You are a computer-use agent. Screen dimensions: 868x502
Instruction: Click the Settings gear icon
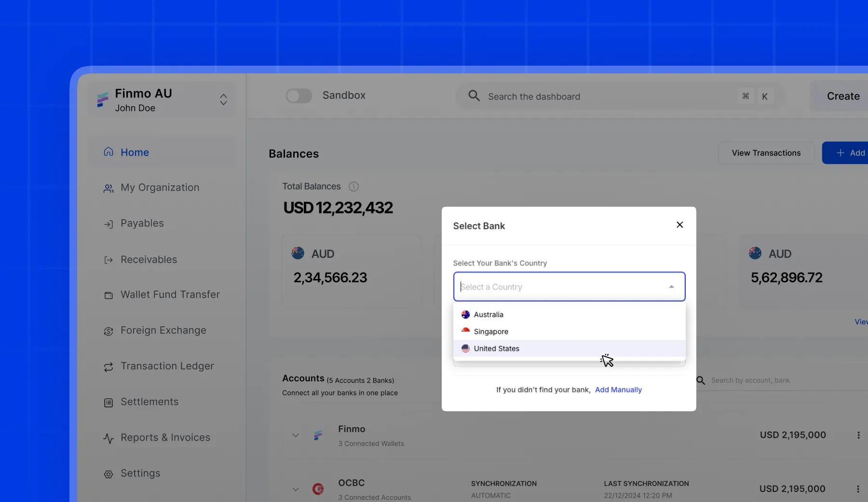pyautogui.click(x=108, y=474)
